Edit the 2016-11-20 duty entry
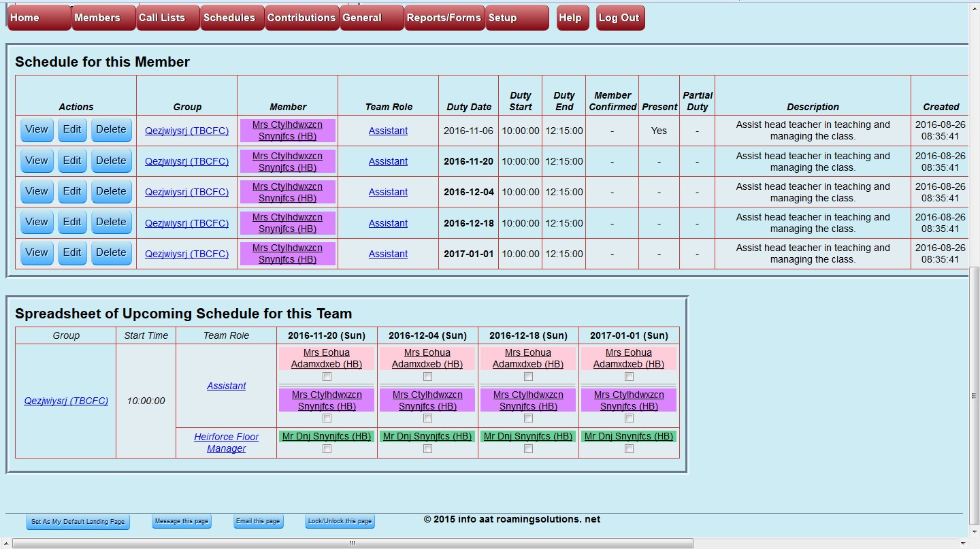 click(x=72, y=161)
